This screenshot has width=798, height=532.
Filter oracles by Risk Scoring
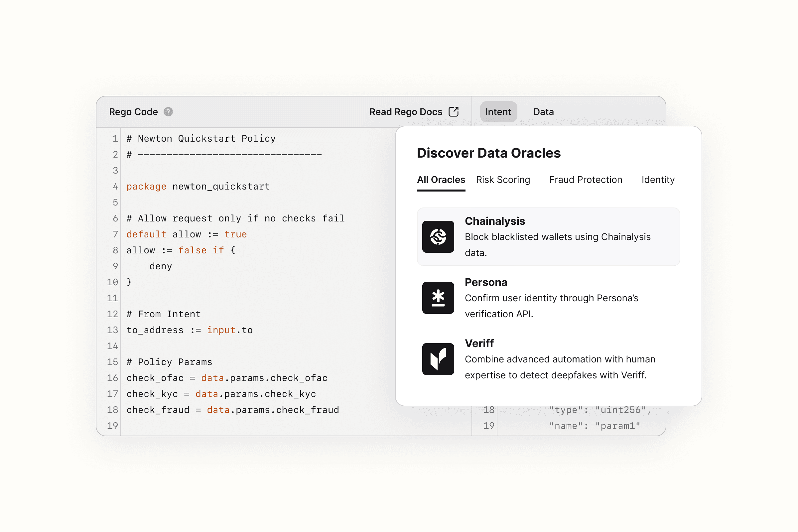tap(503, 180)
